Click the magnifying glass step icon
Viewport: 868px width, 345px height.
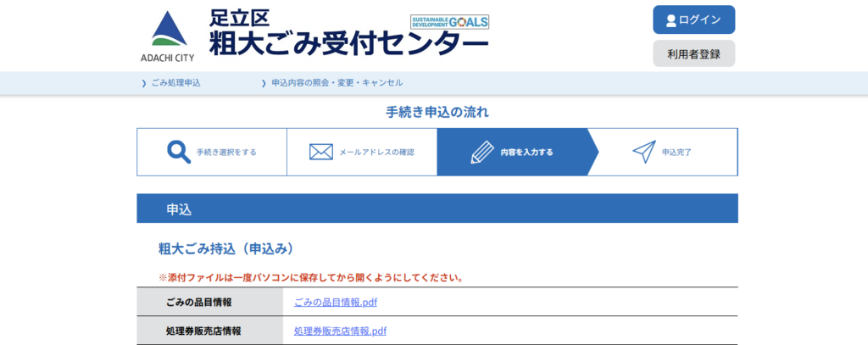click(178, 152)
